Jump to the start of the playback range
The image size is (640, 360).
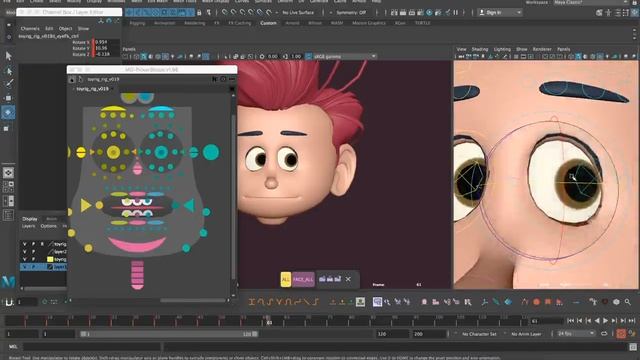click(x=570, y=321)
